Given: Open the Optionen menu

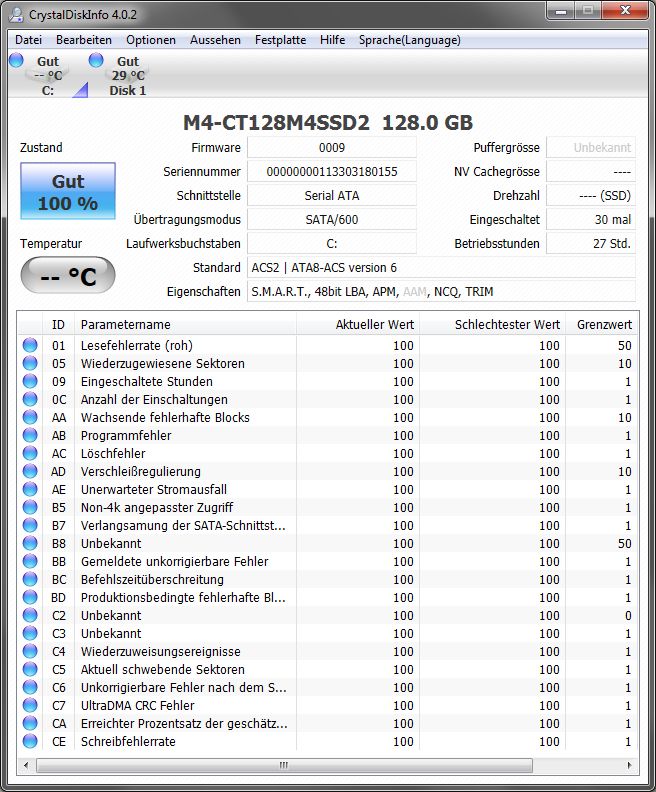Looking at the screenshot, I should 151,40.
